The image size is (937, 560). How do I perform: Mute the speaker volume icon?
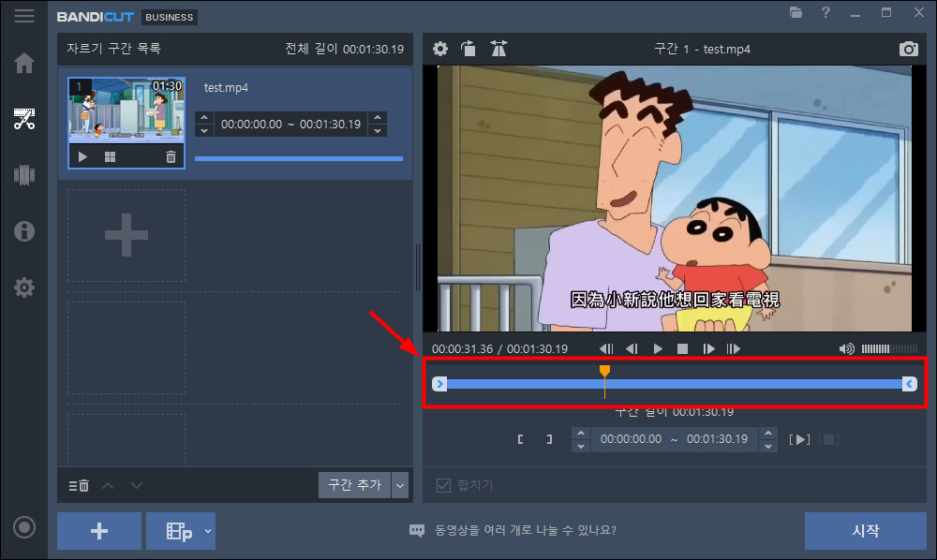coord(846,348)
